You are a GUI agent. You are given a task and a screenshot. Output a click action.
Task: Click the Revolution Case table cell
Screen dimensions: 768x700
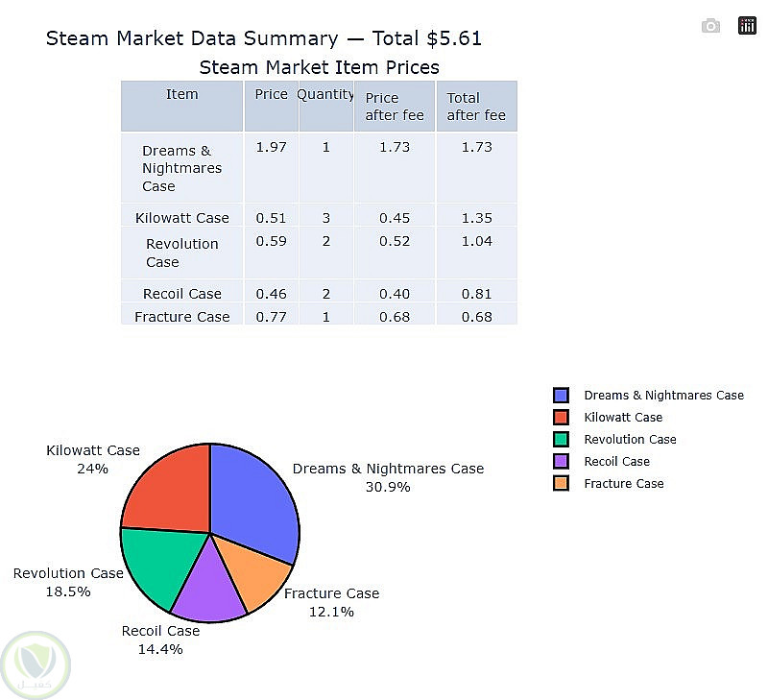coord(181,253)
